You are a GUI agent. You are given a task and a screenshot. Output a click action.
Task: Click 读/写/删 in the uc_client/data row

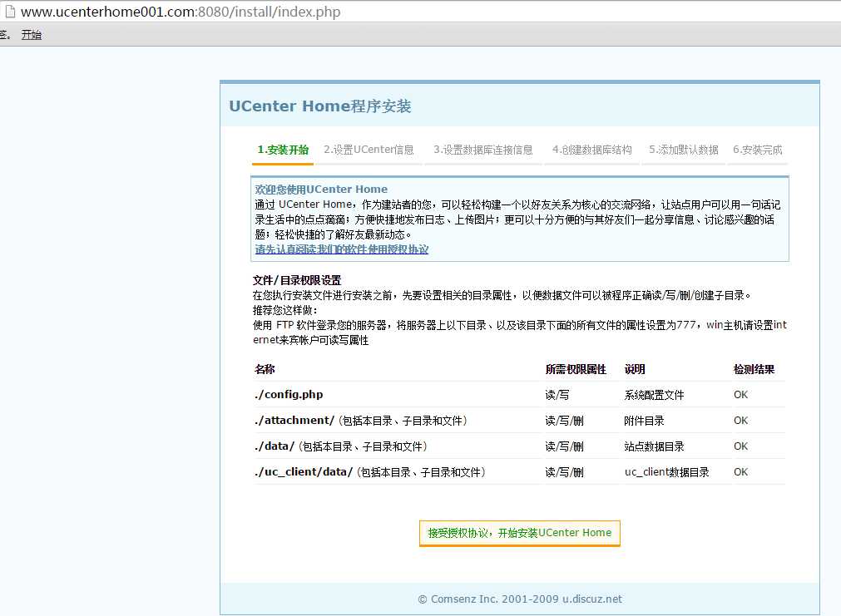564,472
